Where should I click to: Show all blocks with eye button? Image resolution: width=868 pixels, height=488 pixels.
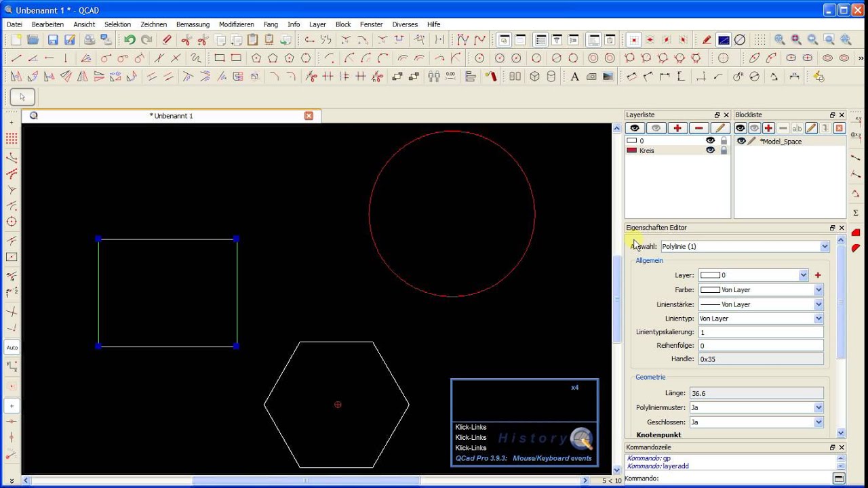(741, 128)
